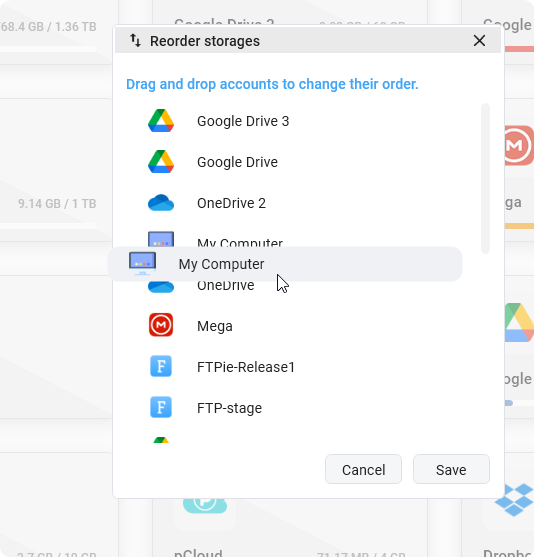Select the FTP-stage row label
Screen dimensions: 534x557
tap(230, 408)
